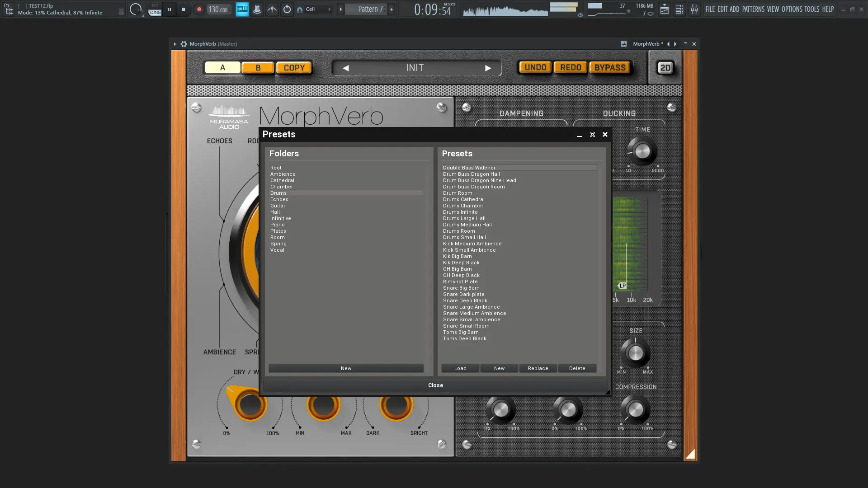Click the Load preset button
Viewport: 868px width, 488px height.
460,368
